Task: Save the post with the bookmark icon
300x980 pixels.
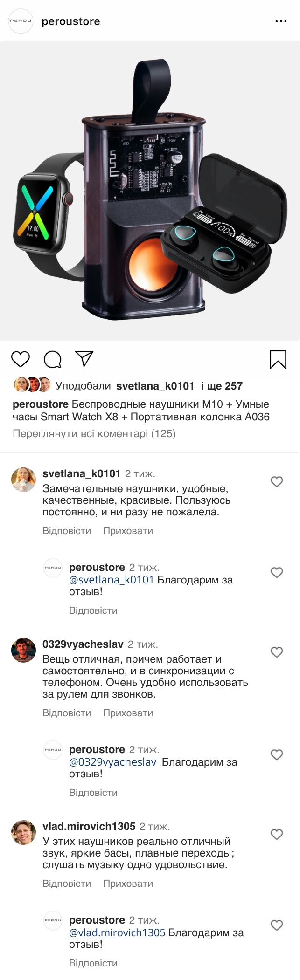Action: tap(278, 359)
